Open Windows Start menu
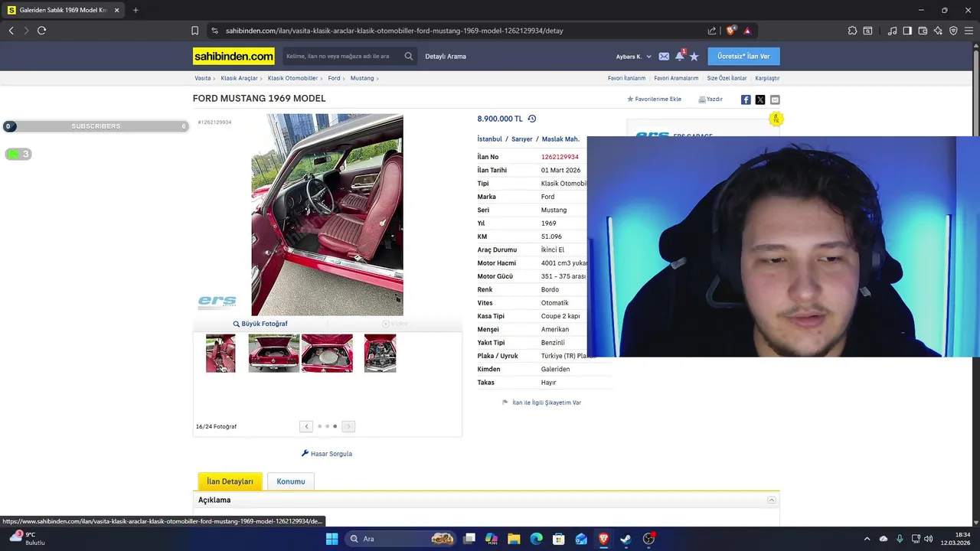Image resolution: width=980 pixels, height=551 pixels. point(332,539)
